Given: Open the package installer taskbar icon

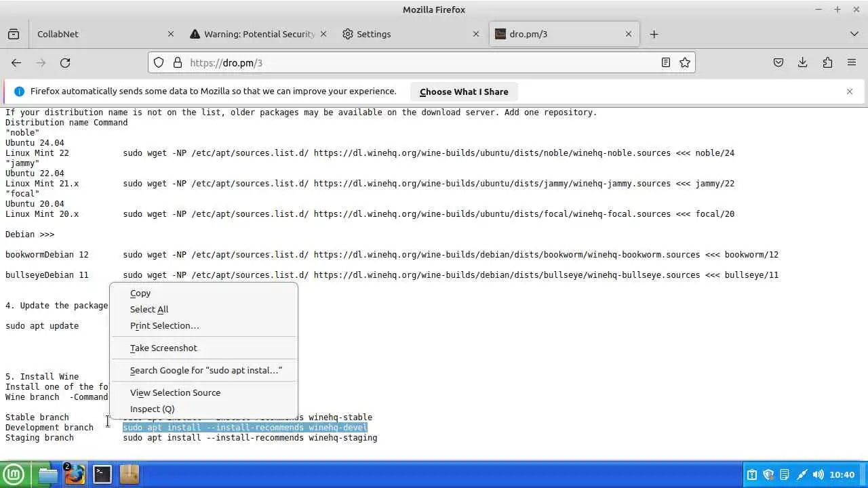Looking at the screenshot, I should tap(130, 474).
